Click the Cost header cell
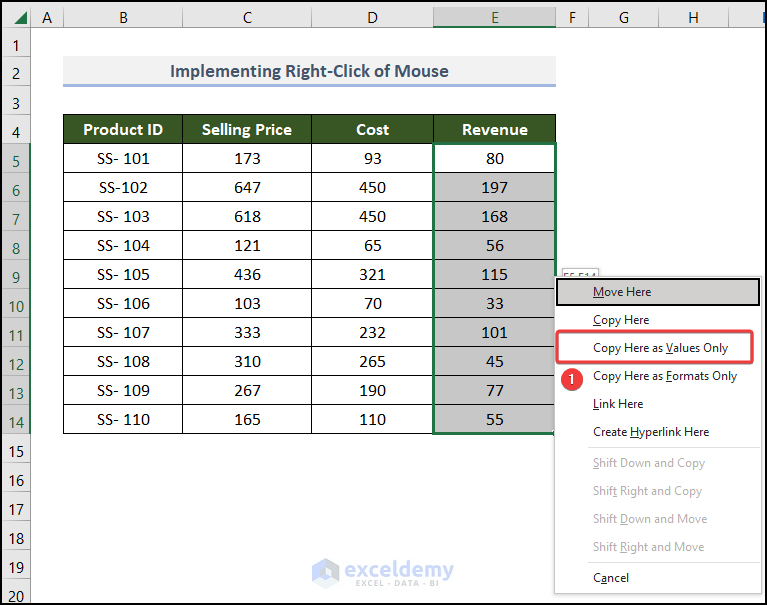 tap(372, 129)
